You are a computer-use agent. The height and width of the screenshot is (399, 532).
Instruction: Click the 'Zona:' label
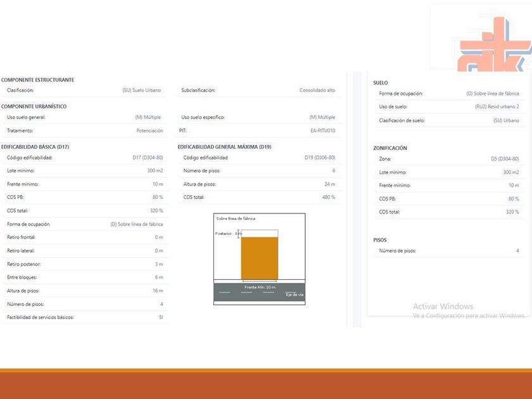[385, 159]
